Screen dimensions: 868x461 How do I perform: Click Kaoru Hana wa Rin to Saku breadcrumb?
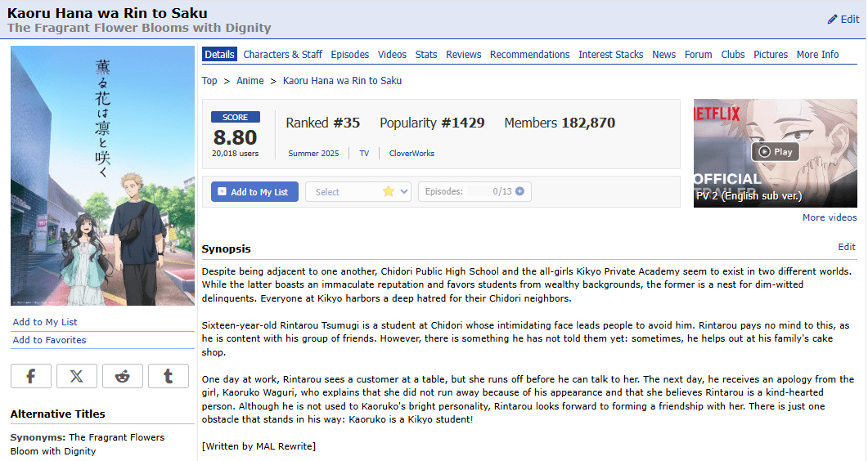click(342, 81)
